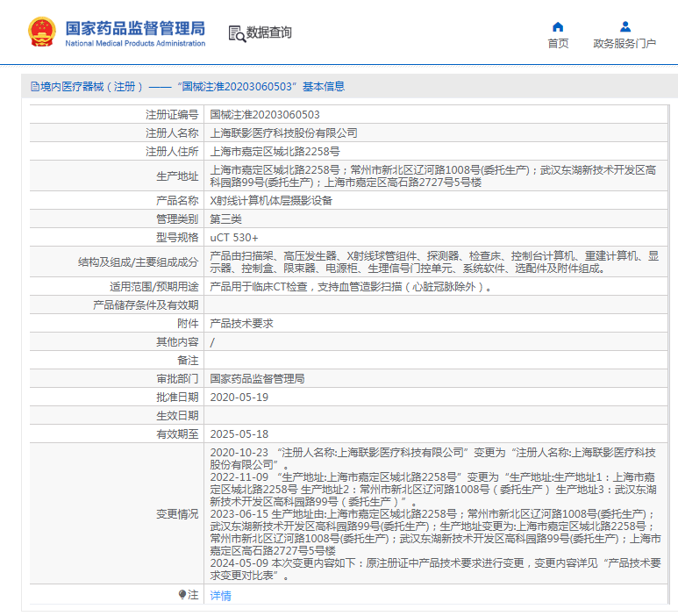Click the 2024-05-09 change record entry
The height and width of the screenshot is (616, 678).
tap(435, 569)
